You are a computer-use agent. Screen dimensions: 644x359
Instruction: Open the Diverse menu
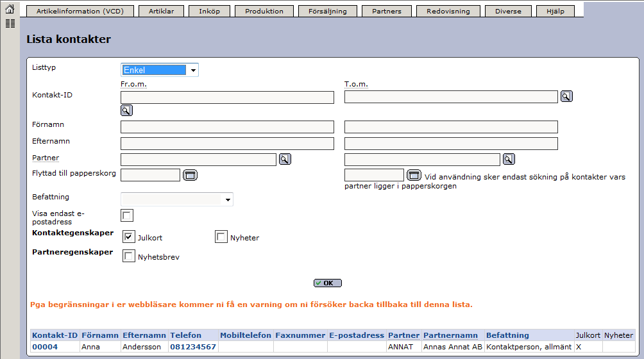click(x=508, y=11)
